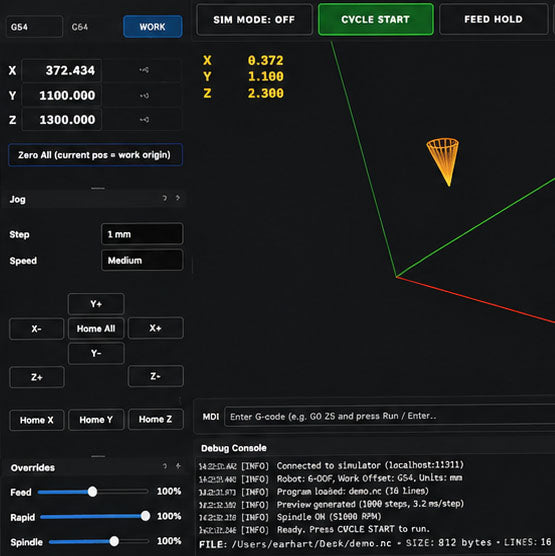Click the Debug Console title
Screen dimensions: 555x556
(x=234, y=448)
